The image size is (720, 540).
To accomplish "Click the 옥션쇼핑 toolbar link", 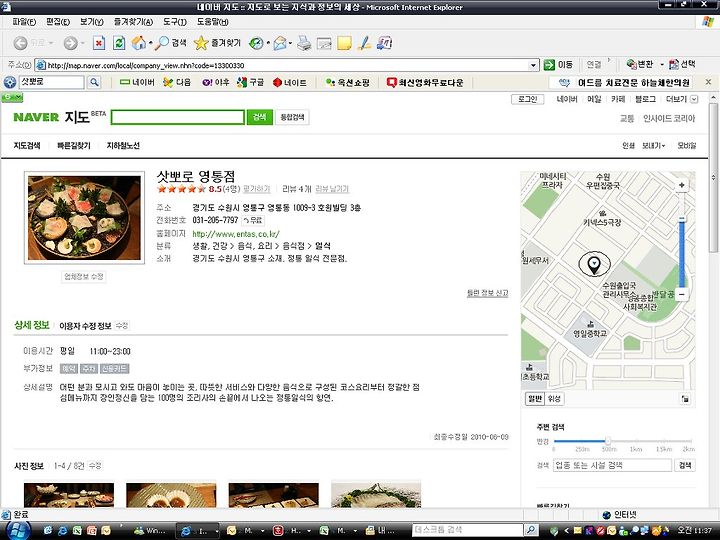I will coord(348,82).
